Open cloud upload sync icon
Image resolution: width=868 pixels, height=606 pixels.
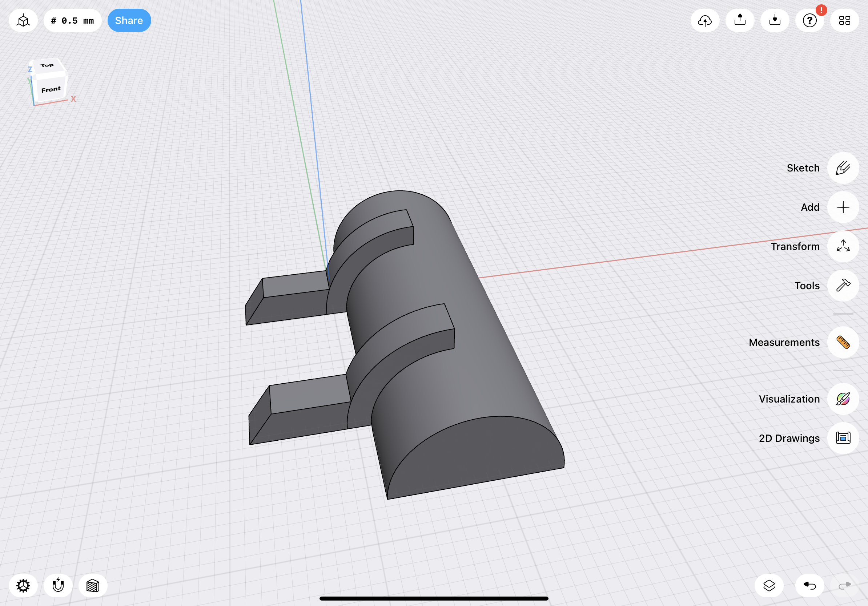tap(705, 20)
